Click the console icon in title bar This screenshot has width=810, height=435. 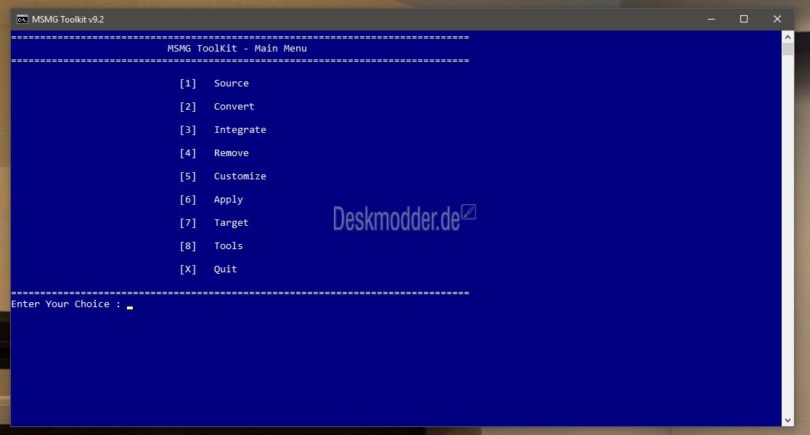pos(22,20)
